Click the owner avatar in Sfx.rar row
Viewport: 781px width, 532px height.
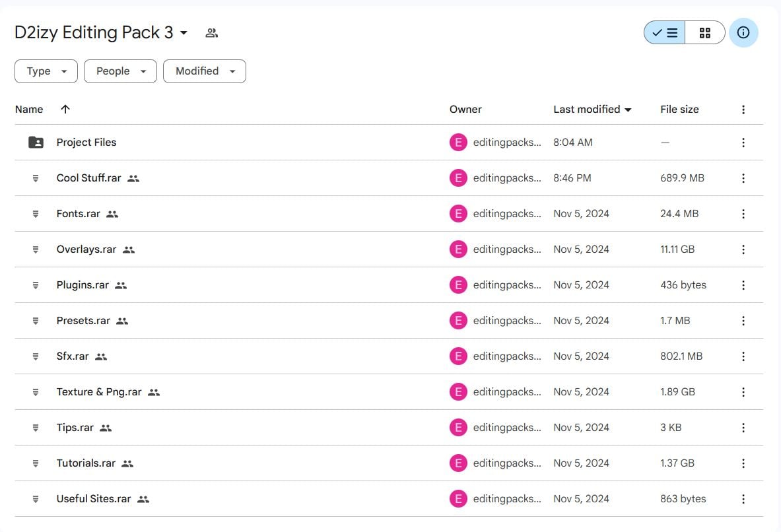tap(458, 356)
